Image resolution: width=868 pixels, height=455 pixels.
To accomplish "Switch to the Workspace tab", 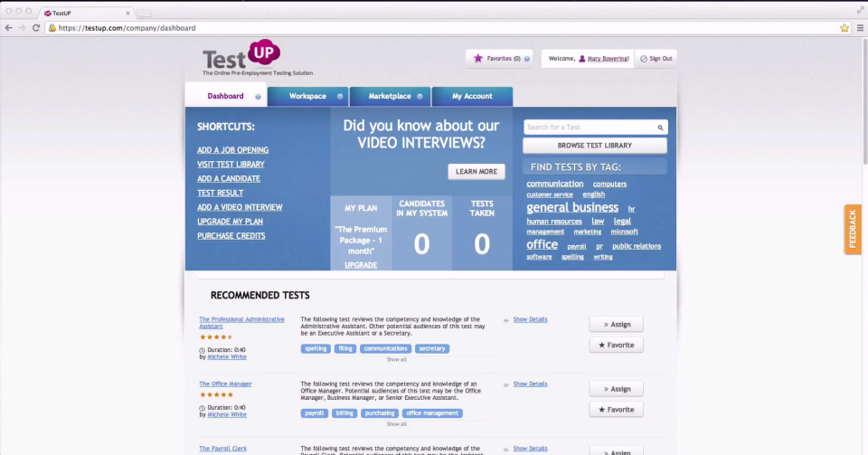I will (307, 96).
